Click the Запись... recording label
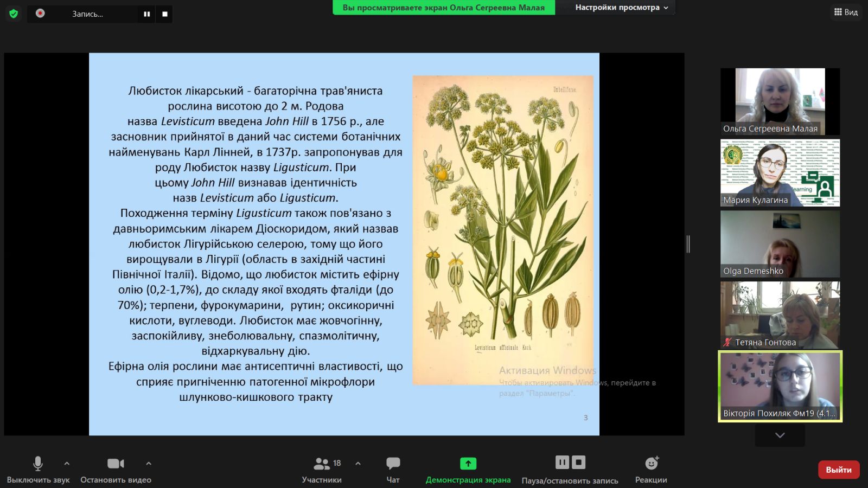 point(87,14)
